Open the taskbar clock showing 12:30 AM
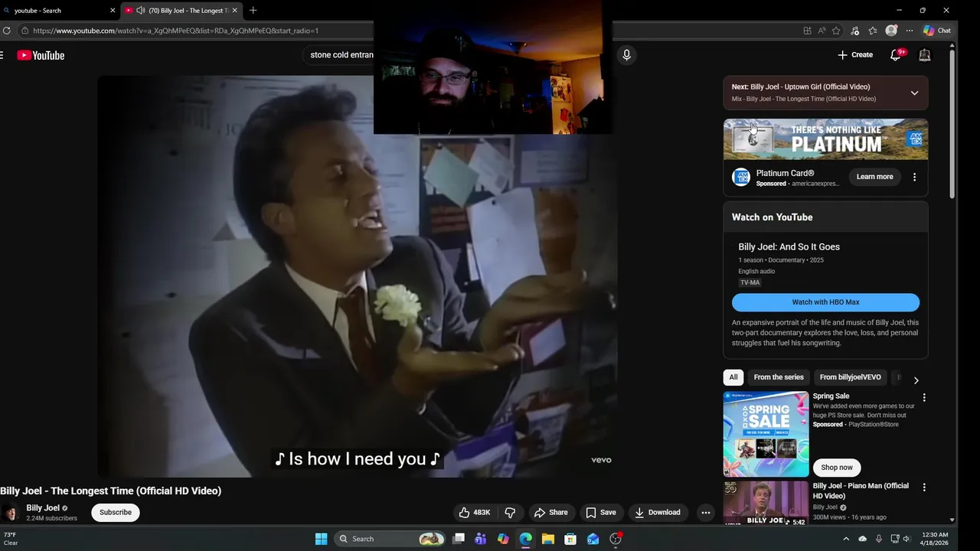The height and width of the screenshot is (551, 980). tap(935, 539)
